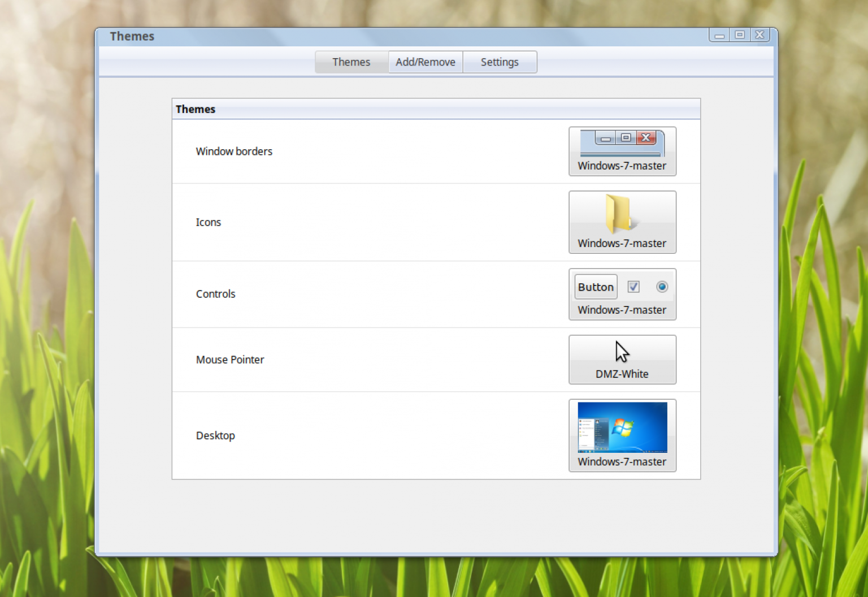Click the checked box next to Button sample
Viewport: 868px width, 597px height.
(633, 287)
